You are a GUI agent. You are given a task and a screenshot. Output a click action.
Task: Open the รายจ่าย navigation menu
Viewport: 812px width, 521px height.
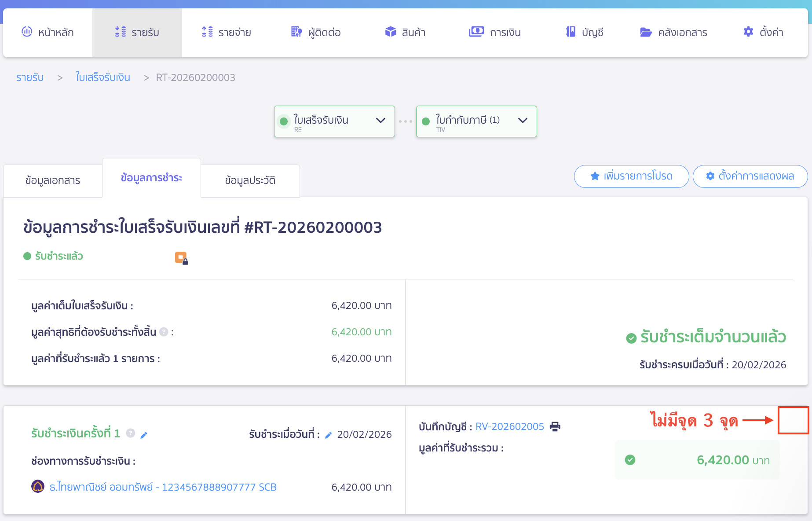coord(227,32)
